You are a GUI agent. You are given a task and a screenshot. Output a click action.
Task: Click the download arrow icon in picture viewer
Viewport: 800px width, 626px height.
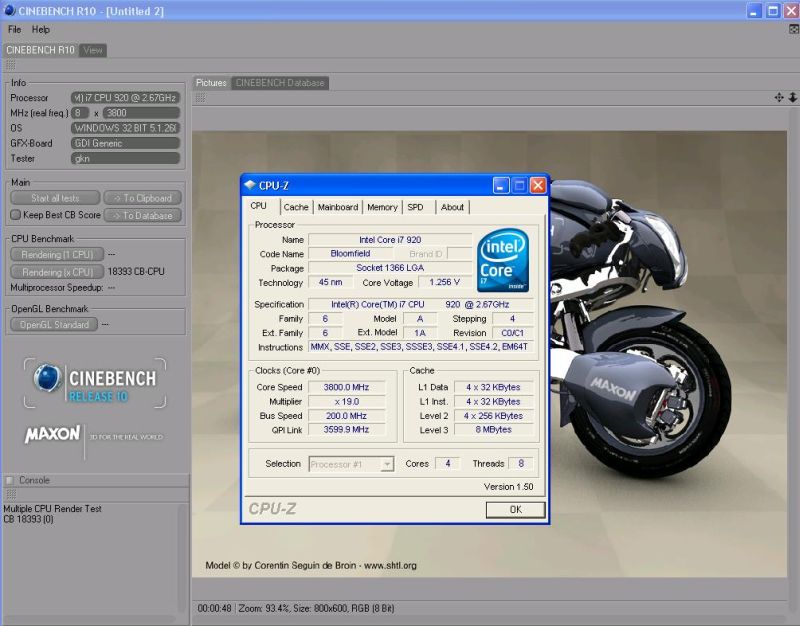tap(792, 97)
